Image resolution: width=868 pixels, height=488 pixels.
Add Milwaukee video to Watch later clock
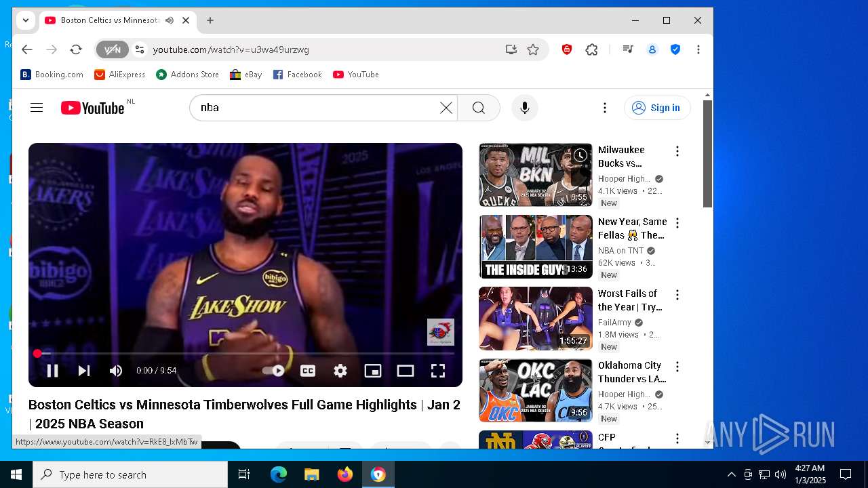(x=580, y=156)
